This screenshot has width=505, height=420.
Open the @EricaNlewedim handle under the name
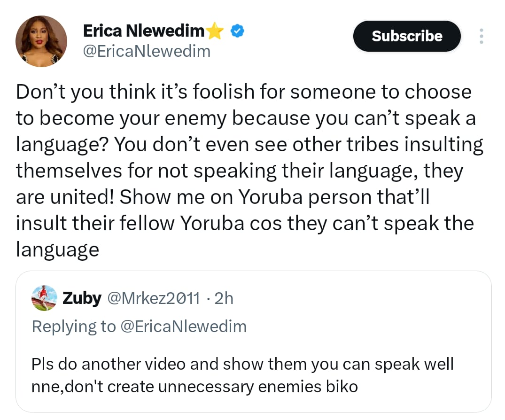[x=147, y=51]
